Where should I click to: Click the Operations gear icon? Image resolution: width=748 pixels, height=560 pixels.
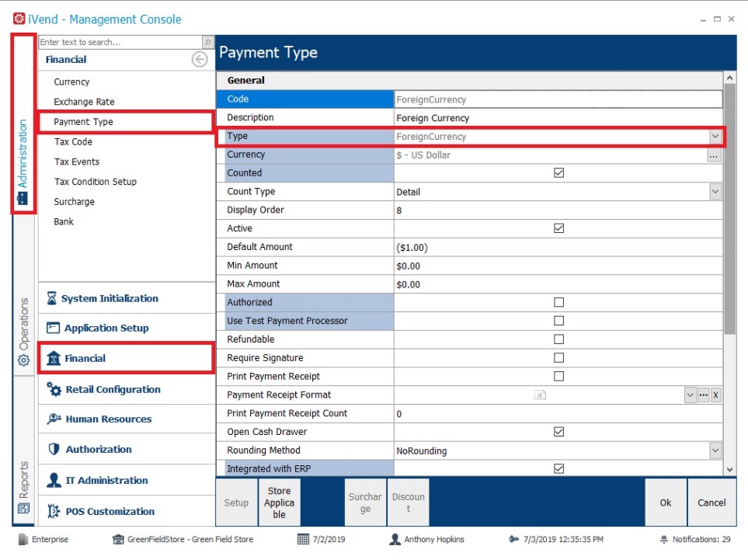coord(23,360)
